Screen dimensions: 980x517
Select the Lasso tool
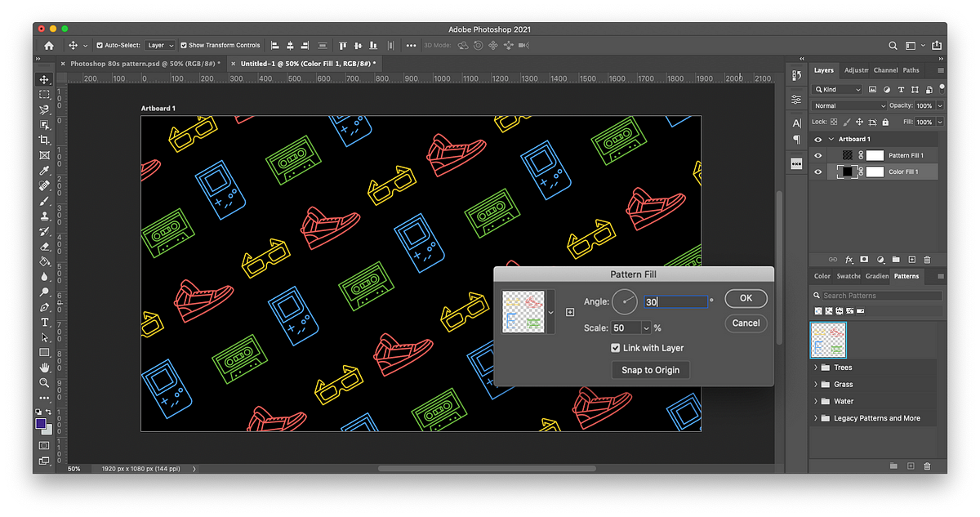pyautogui.click(x=45, y=109)
